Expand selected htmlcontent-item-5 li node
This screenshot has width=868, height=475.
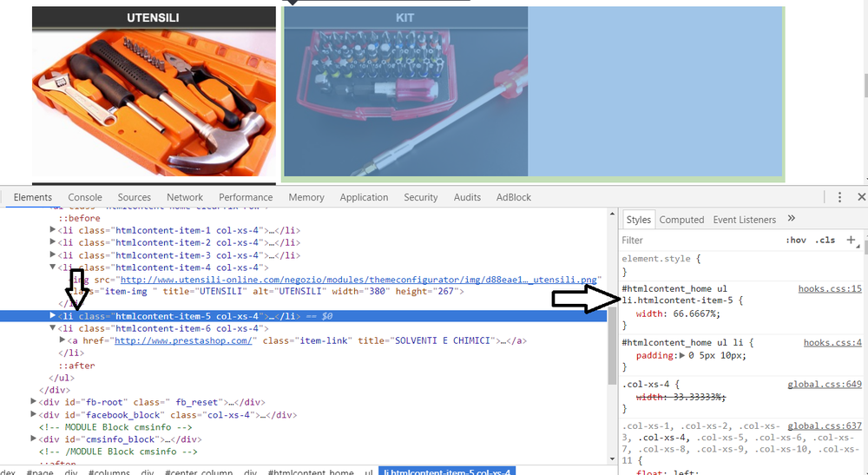tap(53, 315)
